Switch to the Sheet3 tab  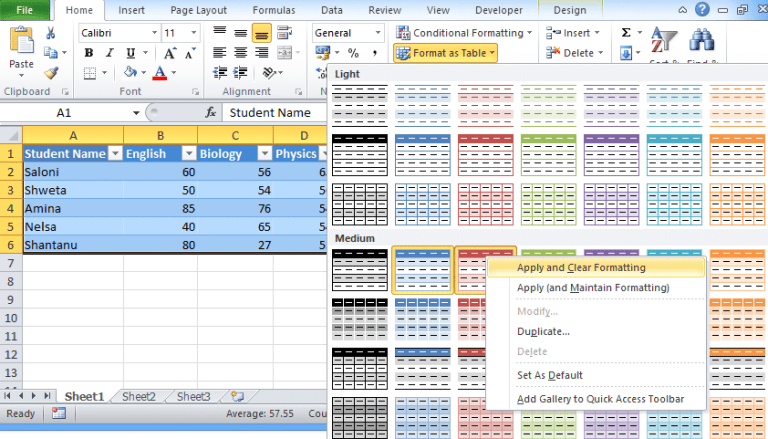tap(193, 396)
